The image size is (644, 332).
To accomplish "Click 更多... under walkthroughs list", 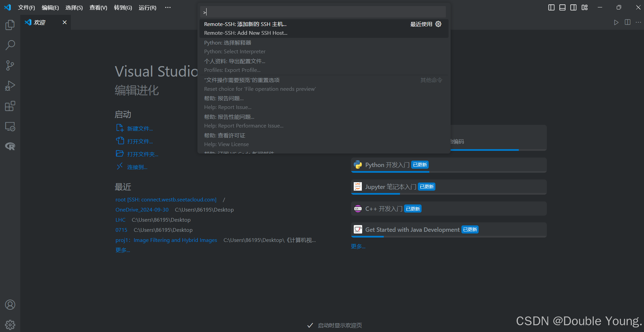I will (358, 246).
